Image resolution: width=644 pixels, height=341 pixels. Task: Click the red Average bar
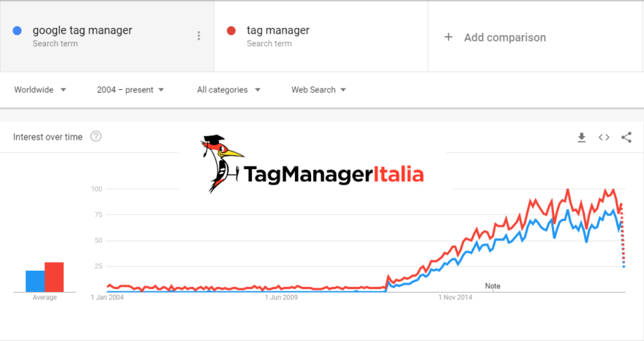pos(54,277)
